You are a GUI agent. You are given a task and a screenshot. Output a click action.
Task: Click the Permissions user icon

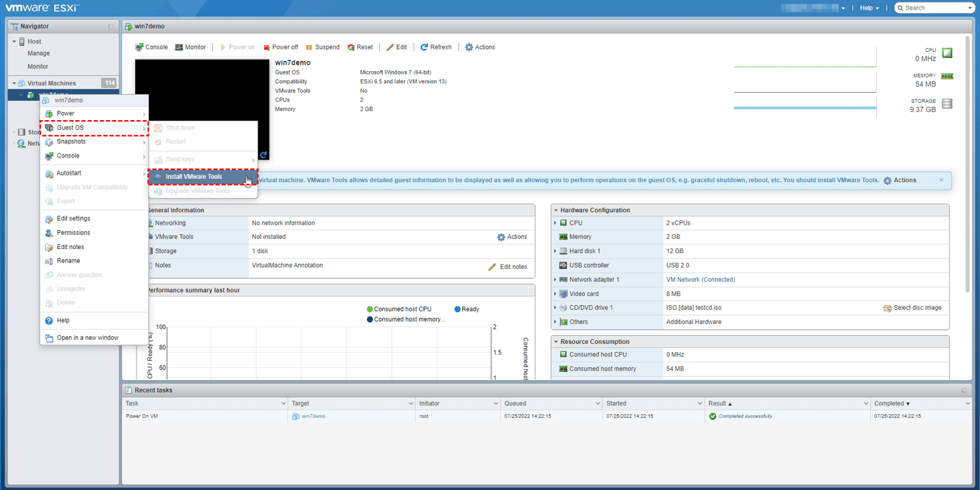pyautogui.click(x=49, y=233)
